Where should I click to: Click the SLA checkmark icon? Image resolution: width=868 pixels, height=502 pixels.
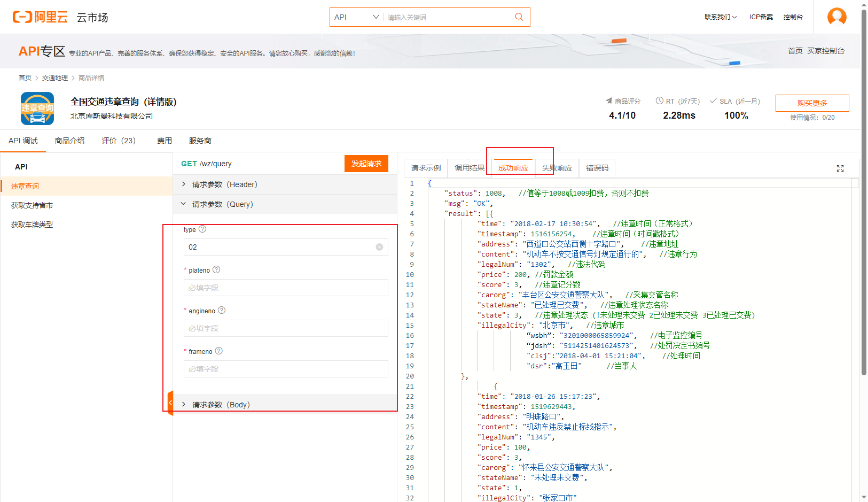point(713,101)
